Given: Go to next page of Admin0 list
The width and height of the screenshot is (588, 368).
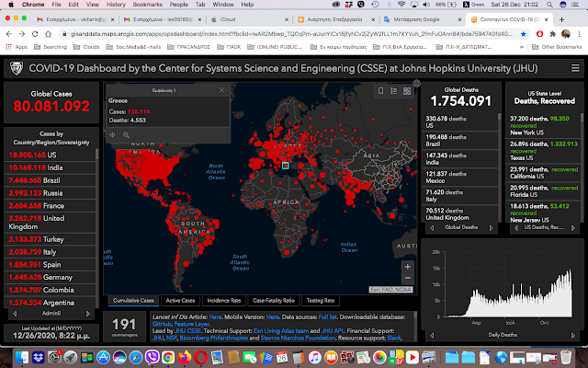Looking at the screenshot, I should [x=88, y=314].
